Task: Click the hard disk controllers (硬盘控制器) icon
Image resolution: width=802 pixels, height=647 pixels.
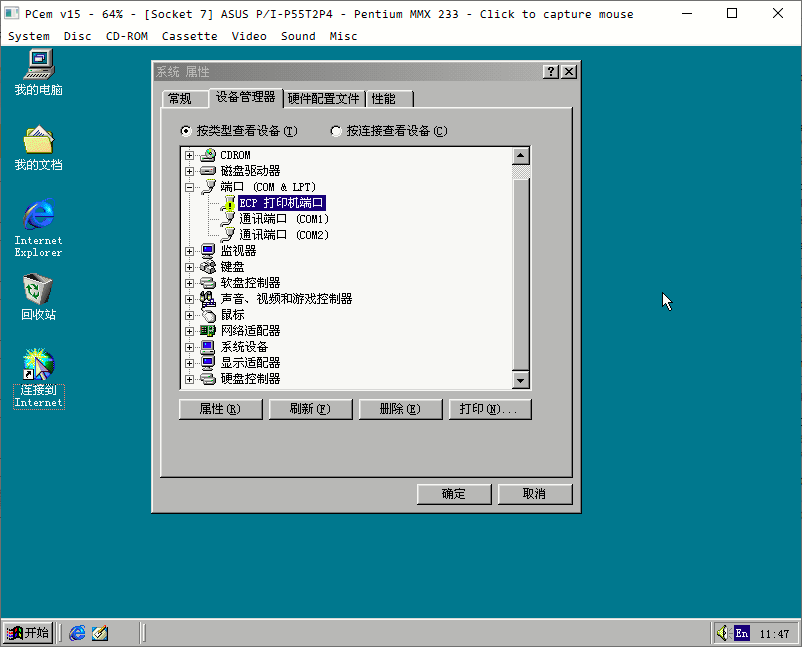Action: (x=208, y=379)
